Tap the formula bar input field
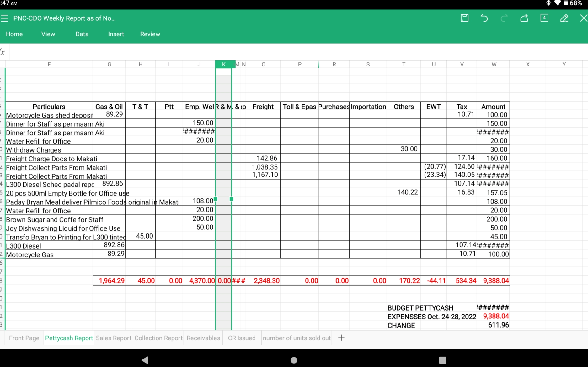The width and height of the screenshot is (588, 367). pyautogui.click(x=299, y=52)
